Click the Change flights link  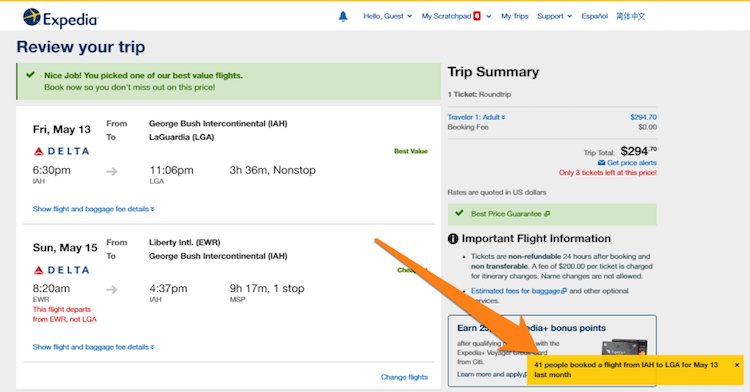[x=404, y=377]
